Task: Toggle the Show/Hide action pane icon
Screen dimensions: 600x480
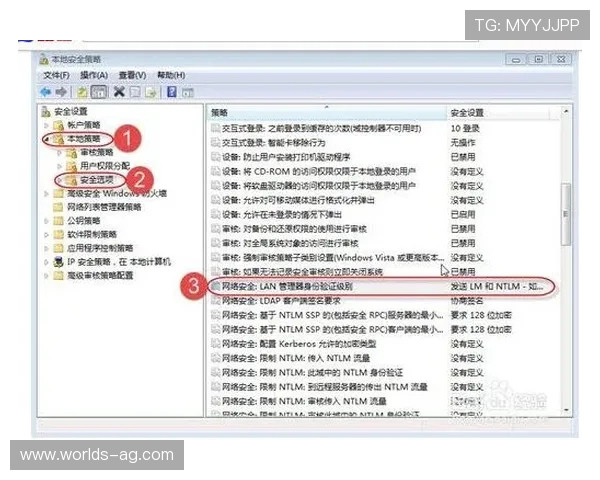Action: [188, 92]
